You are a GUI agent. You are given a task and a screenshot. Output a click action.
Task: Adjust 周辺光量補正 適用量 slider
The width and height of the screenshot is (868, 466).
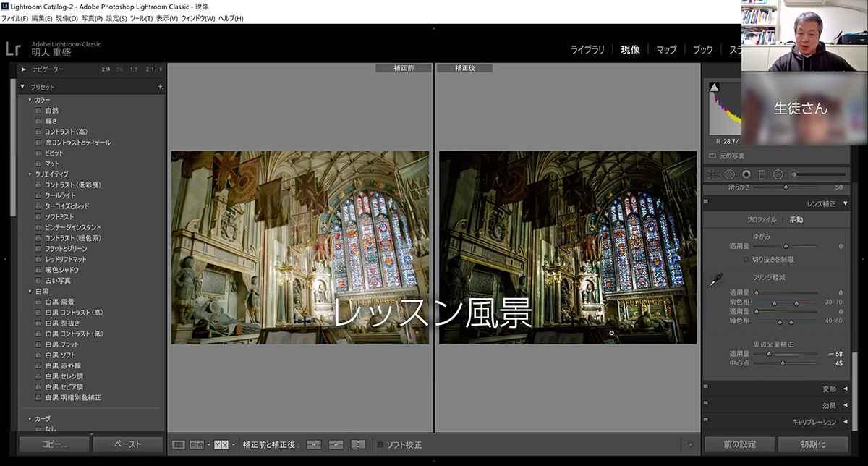point(786,354)
